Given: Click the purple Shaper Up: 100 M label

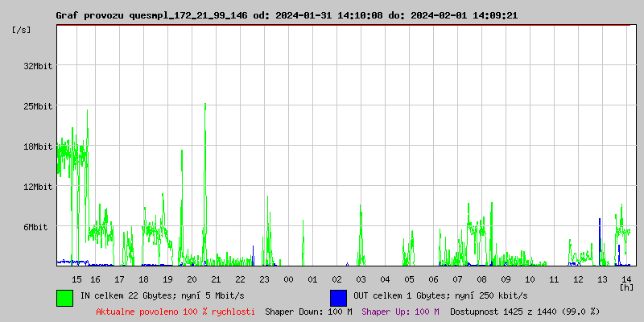Looking at the screenshot, I should pos(400,312).
